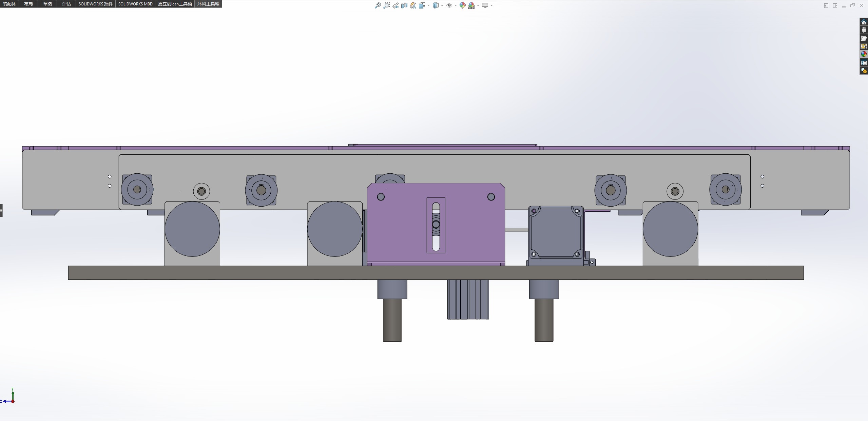Viewport: 868px width, 421px height.
Task: Switch to the SOLIDWORKS MBD tab
Action: tap(135, 4)
